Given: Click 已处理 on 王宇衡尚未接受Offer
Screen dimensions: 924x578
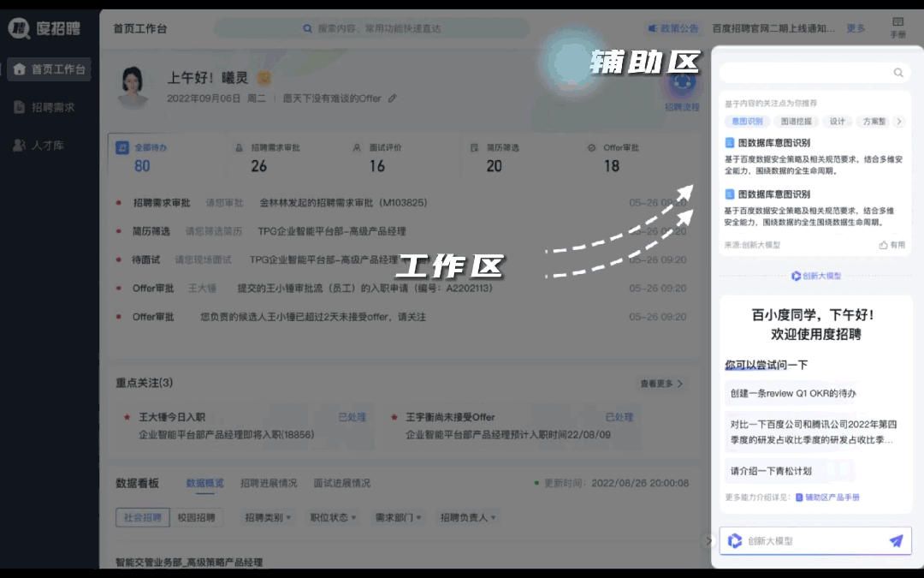Looking at the screenshot, I should click(x=619, y=417).
